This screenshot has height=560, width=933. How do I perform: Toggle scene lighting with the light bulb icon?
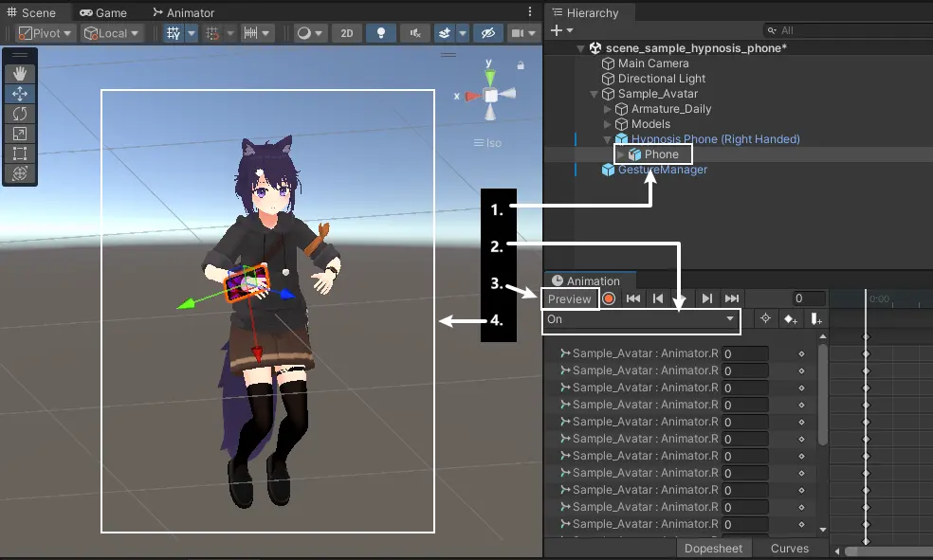pos(380,32)
